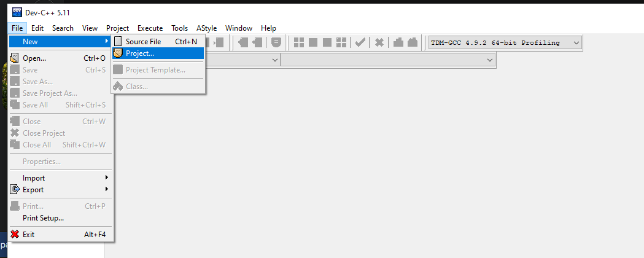Click the arrow beside Import

(x=107, y=178)
